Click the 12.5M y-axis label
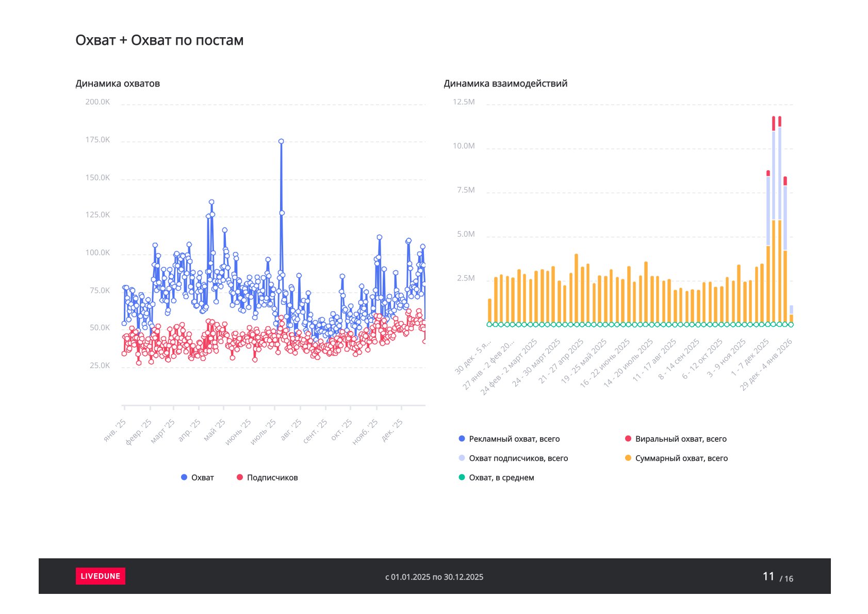Viewport: 868px width, 614px height. (x=464, y=102)
